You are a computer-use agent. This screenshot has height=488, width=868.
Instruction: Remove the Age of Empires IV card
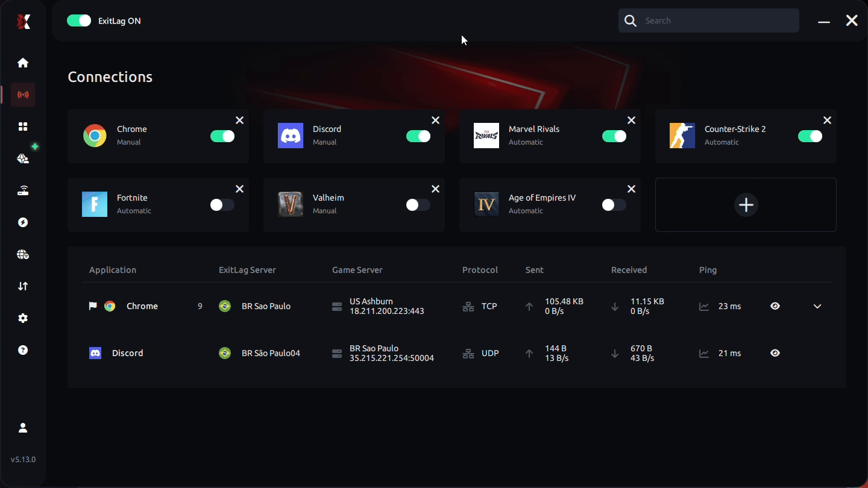tap(631, 189)
